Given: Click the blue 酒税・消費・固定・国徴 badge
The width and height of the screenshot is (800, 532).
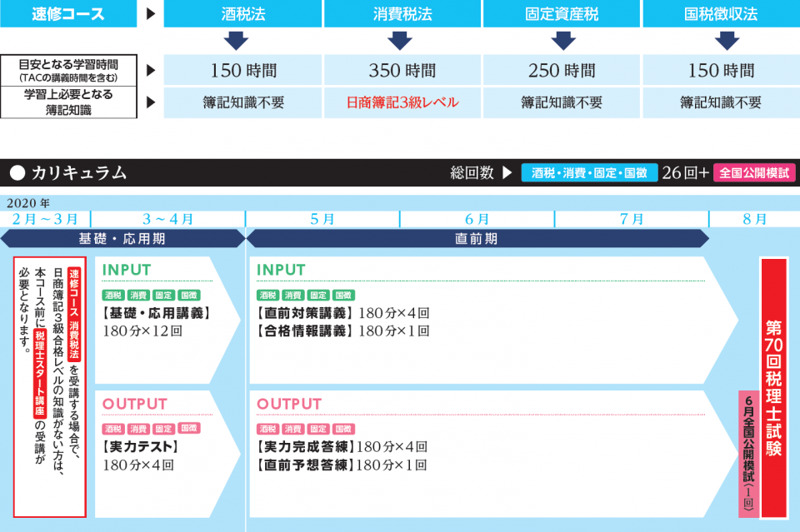Looking at the screenshot, I should [x=589, y=173].
